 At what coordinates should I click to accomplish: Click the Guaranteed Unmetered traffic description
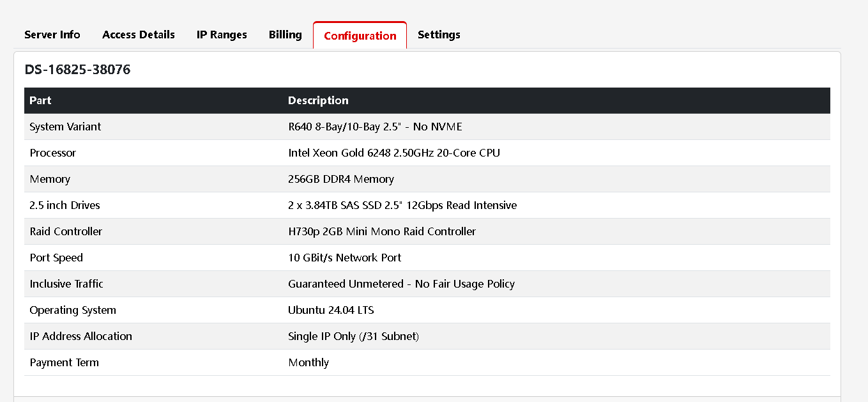[x=400, y=284]
